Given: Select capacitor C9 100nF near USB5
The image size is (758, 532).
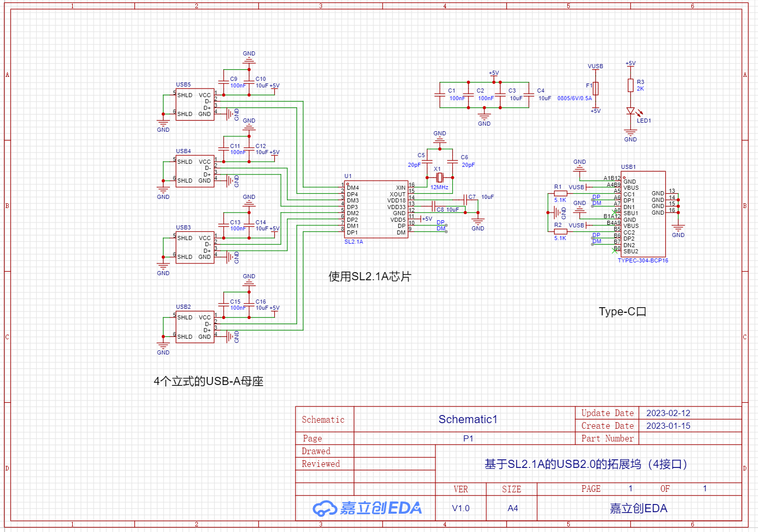Looking at the screenshot, I should click(223, 82).
